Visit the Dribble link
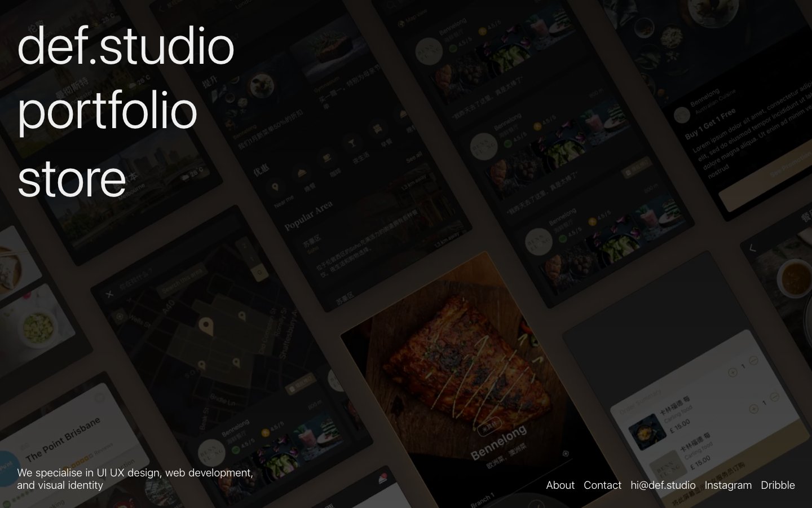The width and height of the screenshot is (812, 508). pos(778,485)
